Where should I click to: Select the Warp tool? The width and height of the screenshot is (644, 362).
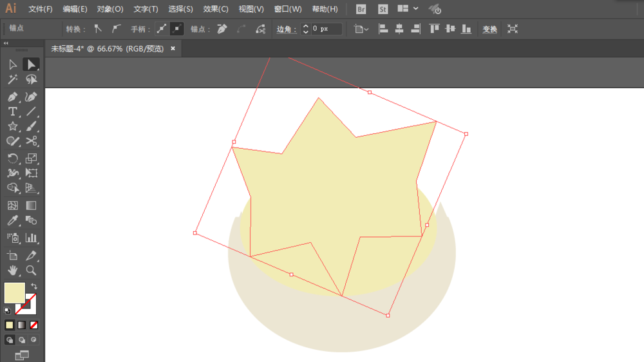[x=13, y=173]
